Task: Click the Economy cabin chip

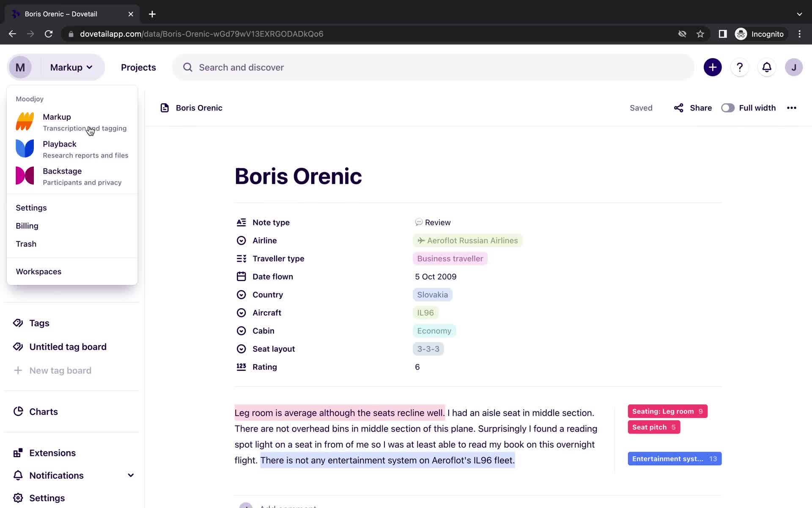Action: [434, 331]
